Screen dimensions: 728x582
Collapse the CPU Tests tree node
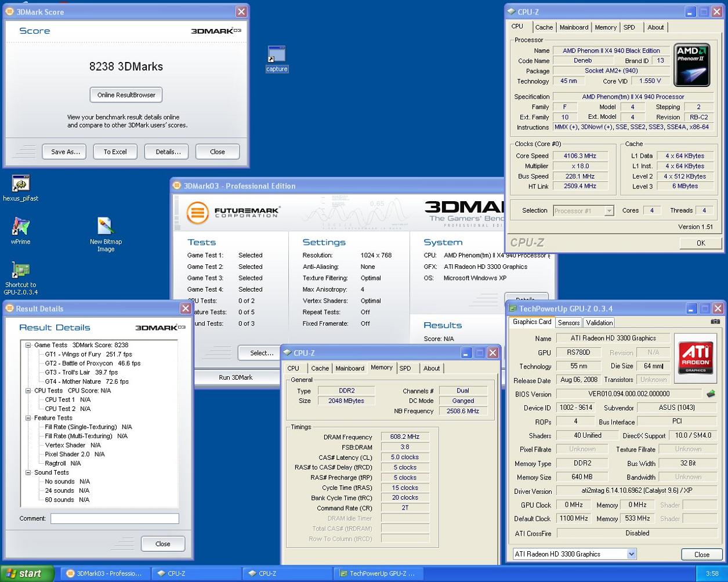(28, 391)
